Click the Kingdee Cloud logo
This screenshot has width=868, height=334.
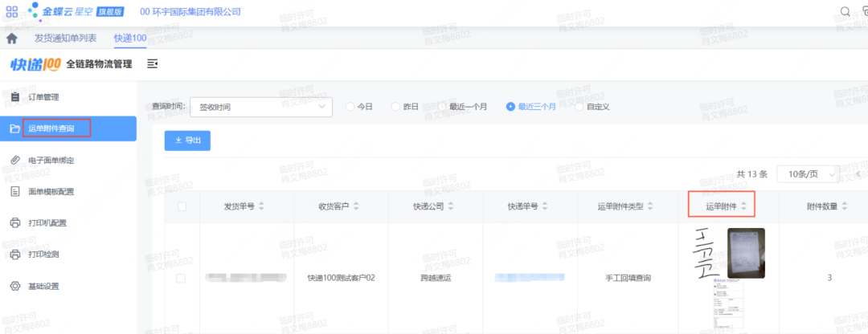coord(76,11)
